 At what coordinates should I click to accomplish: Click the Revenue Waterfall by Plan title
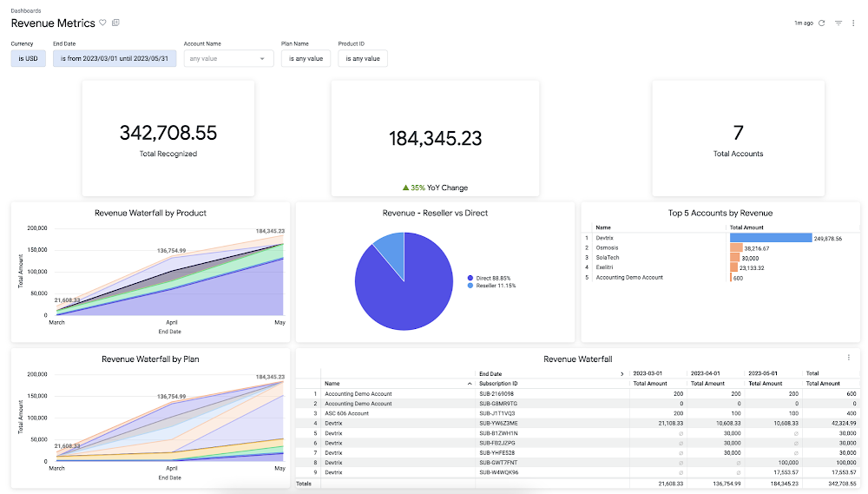pos(150,359)
